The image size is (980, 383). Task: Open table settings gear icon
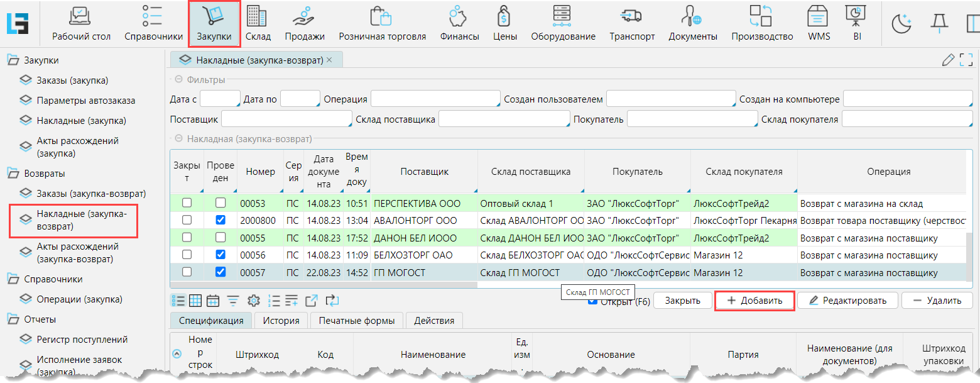pos(253,301)
